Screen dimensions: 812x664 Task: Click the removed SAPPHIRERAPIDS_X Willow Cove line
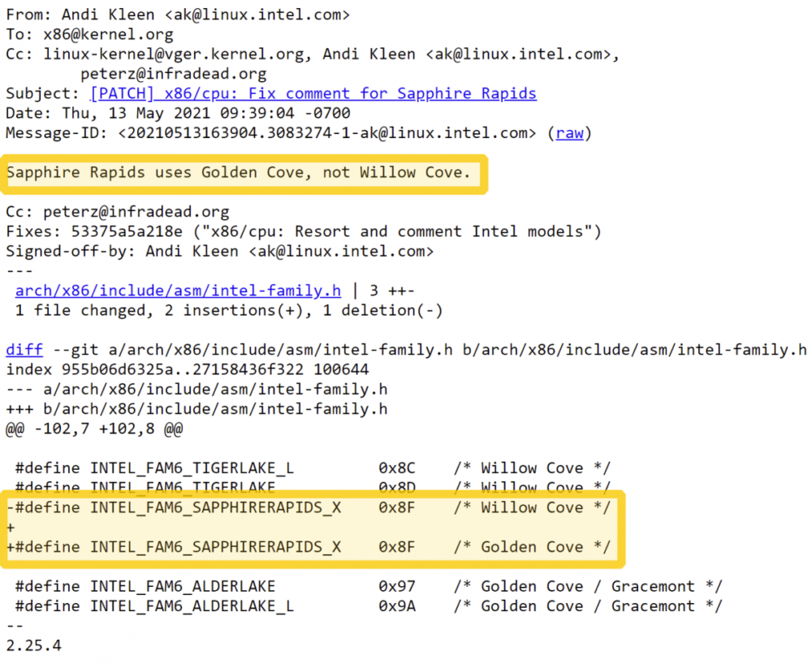tap(309, 507)
